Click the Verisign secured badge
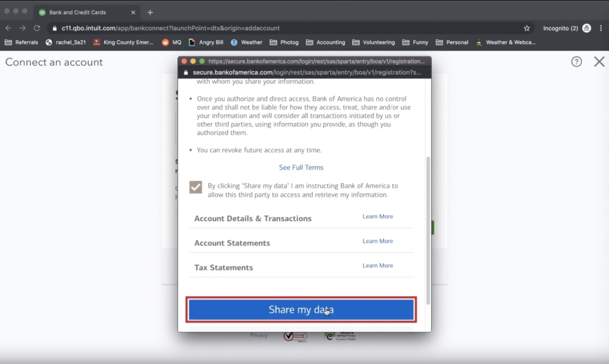Image resolution: width=609 pixels, height=364 pixels. click(x=295, y=337)
